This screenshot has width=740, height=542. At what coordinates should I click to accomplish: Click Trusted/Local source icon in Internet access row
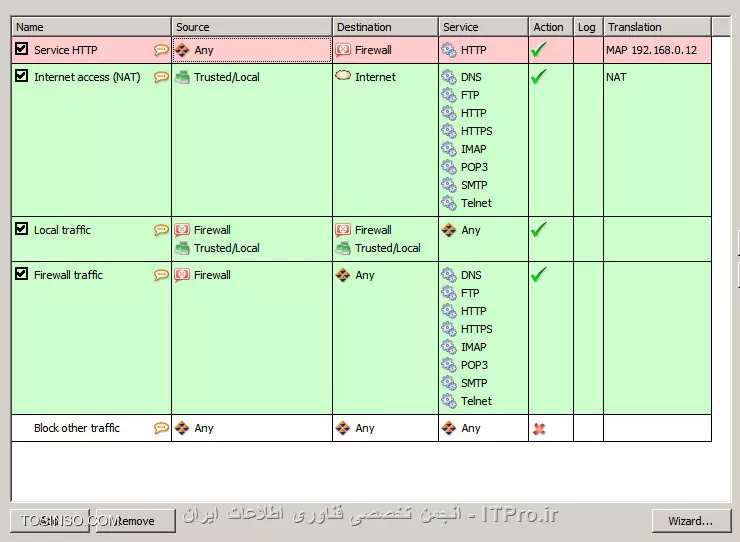click(182, 76)
